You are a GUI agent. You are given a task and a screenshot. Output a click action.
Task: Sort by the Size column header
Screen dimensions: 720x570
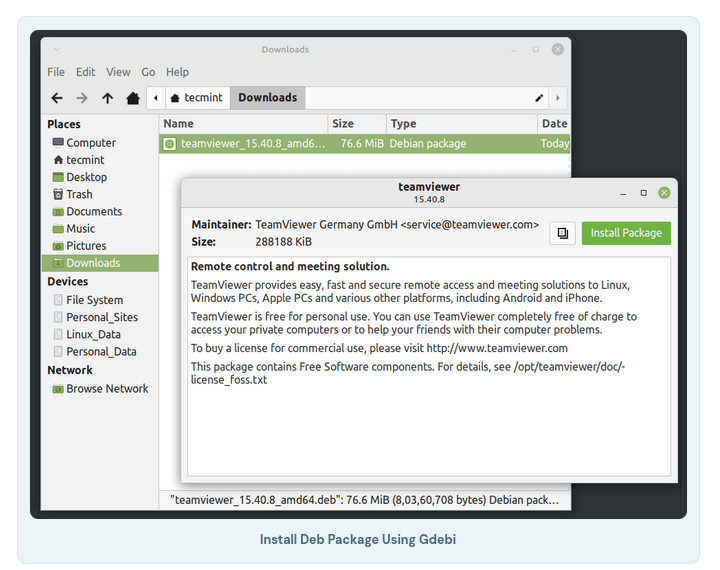(x=357, y=124)
